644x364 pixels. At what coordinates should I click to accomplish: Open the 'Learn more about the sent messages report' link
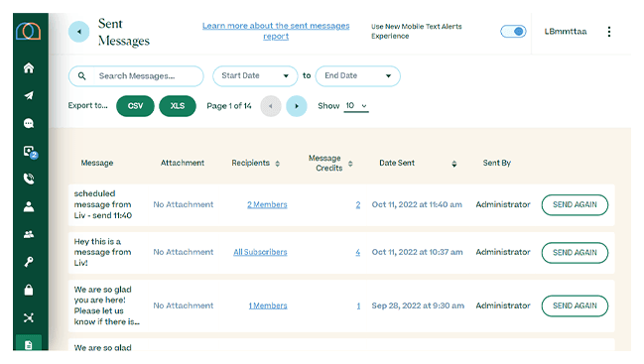pyautogui.click(x=276, y=31)
